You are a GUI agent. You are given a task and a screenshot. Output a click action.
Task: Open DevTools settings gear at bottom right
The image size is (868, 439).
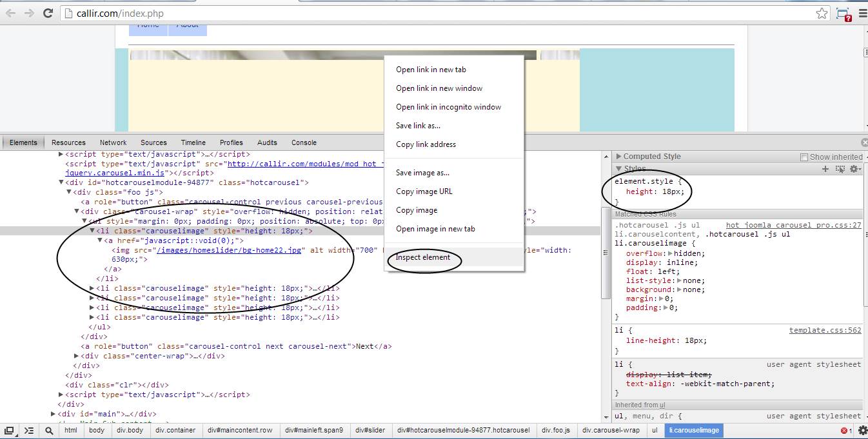click(x=862, y=430)
